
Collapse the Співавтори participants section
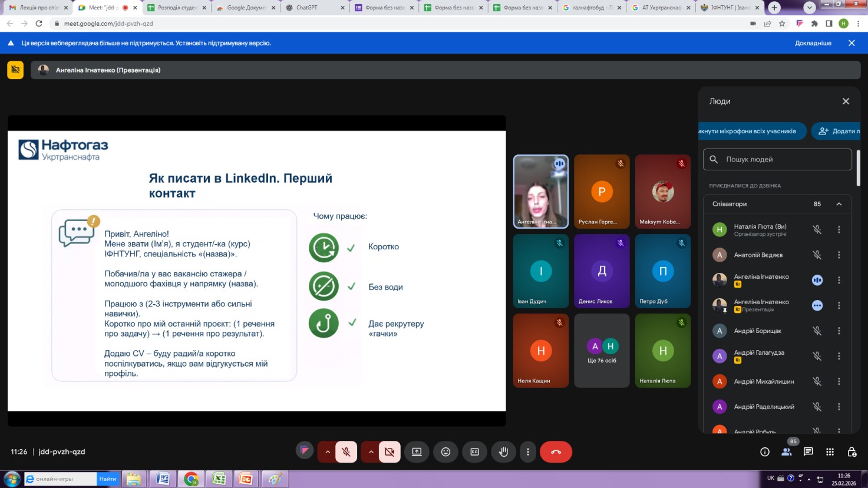(x=839, y=204)
